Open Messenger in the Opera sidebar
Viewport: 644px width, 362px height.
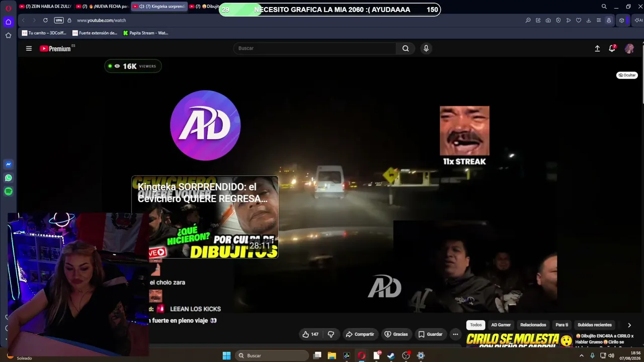tap(8, 164)
